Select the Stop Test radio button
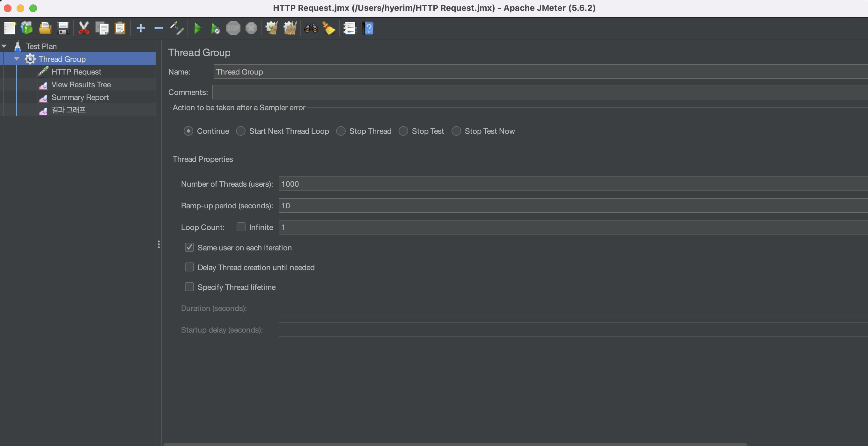Image resolution: width=868 pixels, height=446 pixels. [x=403, y=131]
